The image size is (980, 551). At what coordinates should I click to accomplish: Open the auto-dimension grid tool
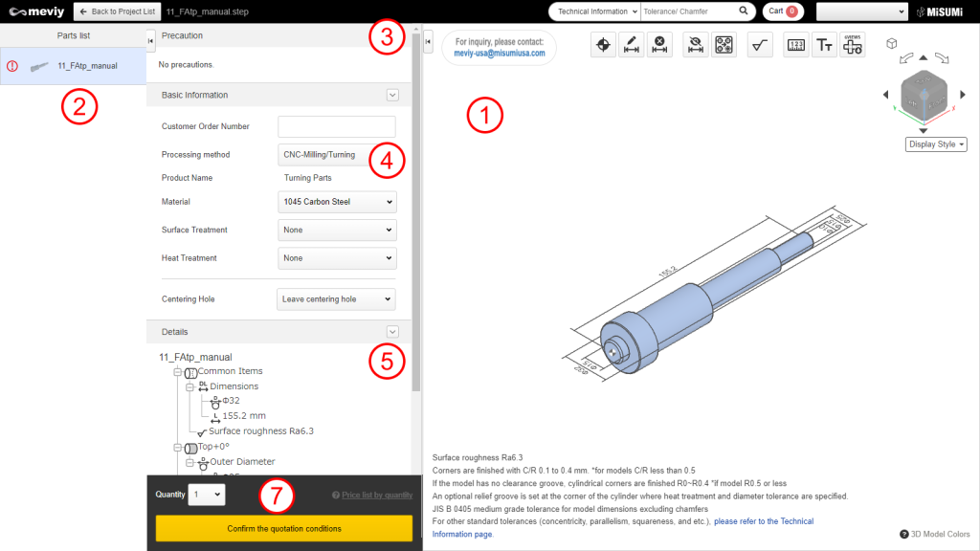[724, 44]
